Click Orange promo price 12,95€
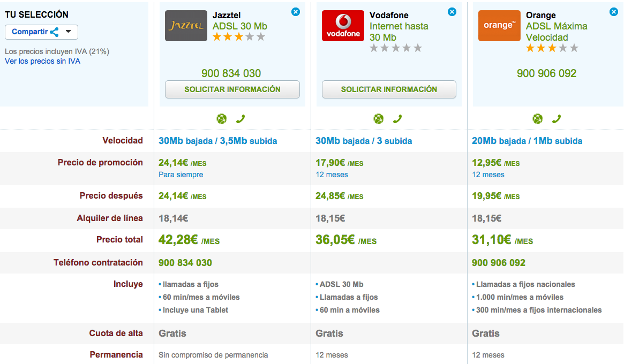This screenshot has width=624, height=364. 496,163
